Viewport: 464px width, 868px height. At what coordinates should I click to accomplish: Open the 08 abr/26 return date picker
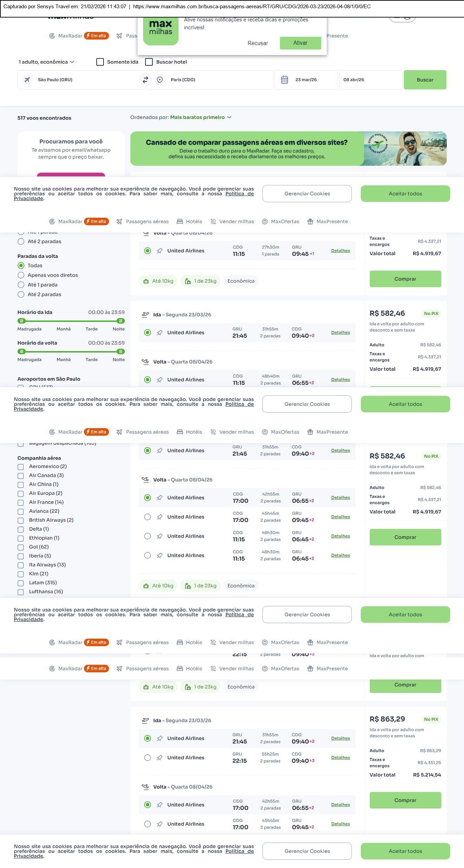(370, 80)
